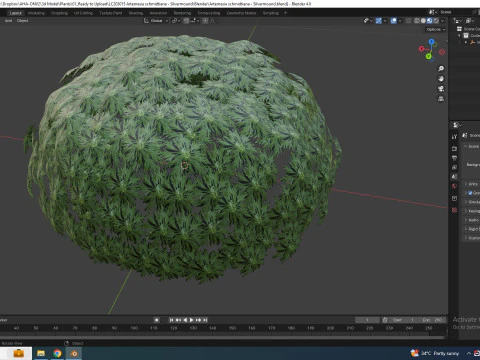Viewport: 480px width, 360px height.
Task: Open File Explorer from the taskbar
Action: point(41,353)
